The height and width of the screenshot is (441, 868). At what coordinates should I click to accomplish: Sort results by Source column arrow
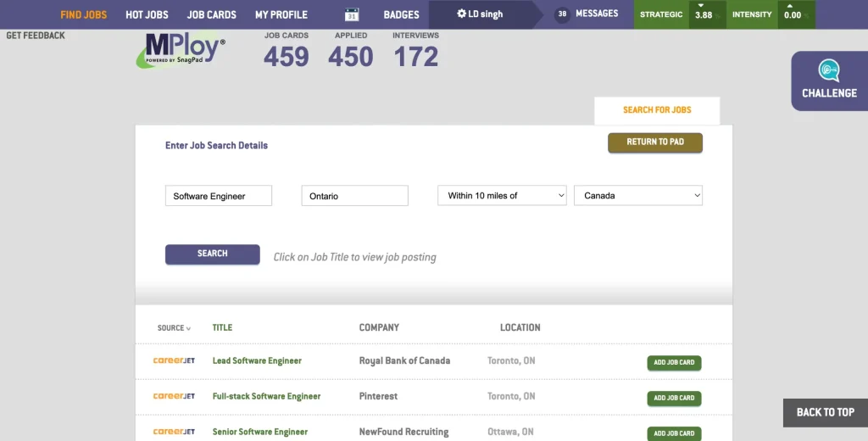point(188,328)
